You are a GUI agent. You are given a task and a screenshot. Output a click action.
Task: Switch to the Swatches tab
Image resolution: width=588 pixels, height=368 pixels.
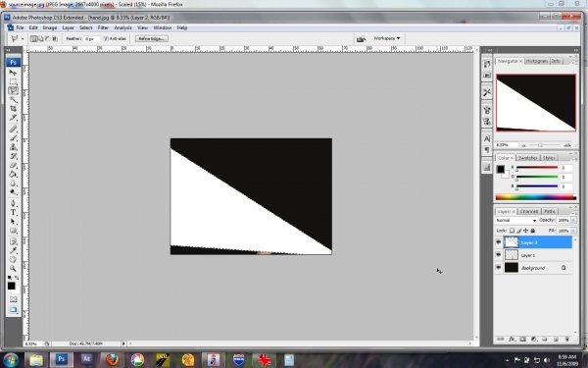[527, 158]
